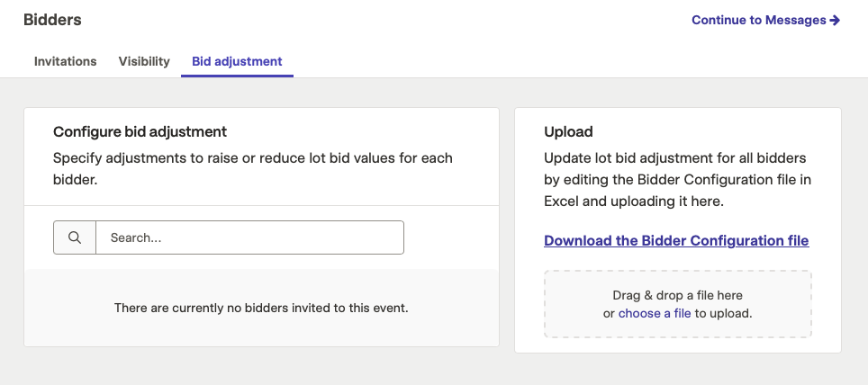Click the no bidders invited message
Image resolution: width=868 pixels, height=385 pixels.
(261, 309)
